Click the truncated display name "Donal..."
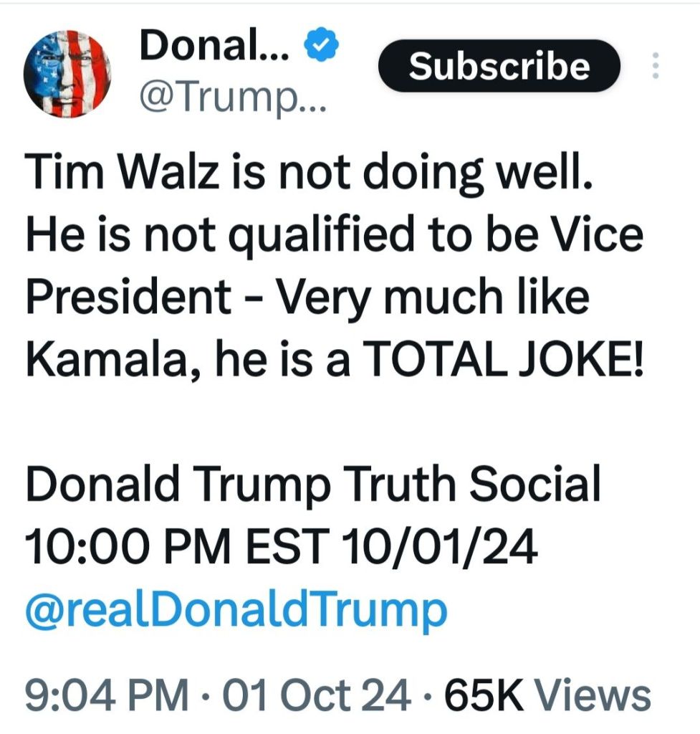This screenshot has height=734, width=700. [x=215, y=47]
